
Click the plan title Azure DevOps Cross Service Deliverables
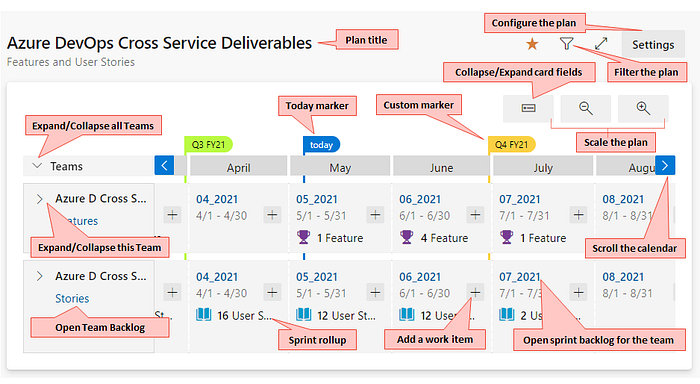(x=159, y=43)
